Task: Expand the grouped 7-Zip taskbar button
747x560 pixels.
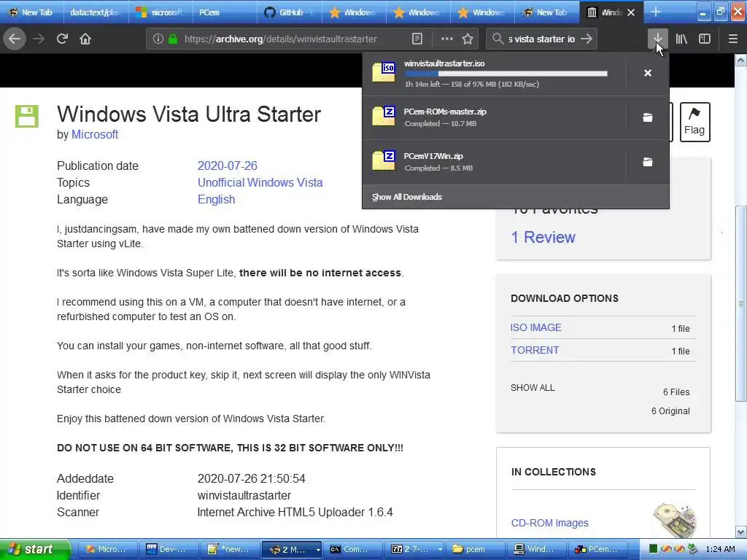Action: click(x=415, y=549)
